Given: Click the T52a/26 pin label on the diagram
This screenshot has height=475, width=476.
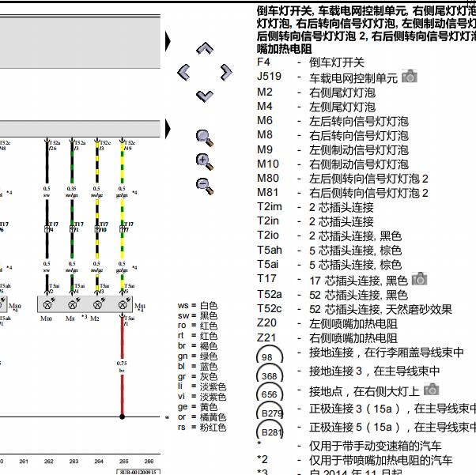Looking at the screenshot, I should [55, 145].
